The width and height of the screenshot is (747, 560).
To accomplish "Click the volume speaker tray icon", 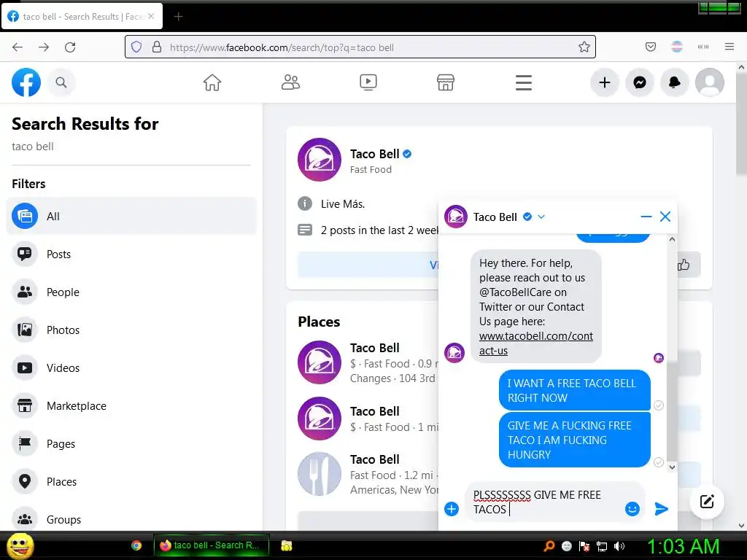I will [x=619, y=545].
